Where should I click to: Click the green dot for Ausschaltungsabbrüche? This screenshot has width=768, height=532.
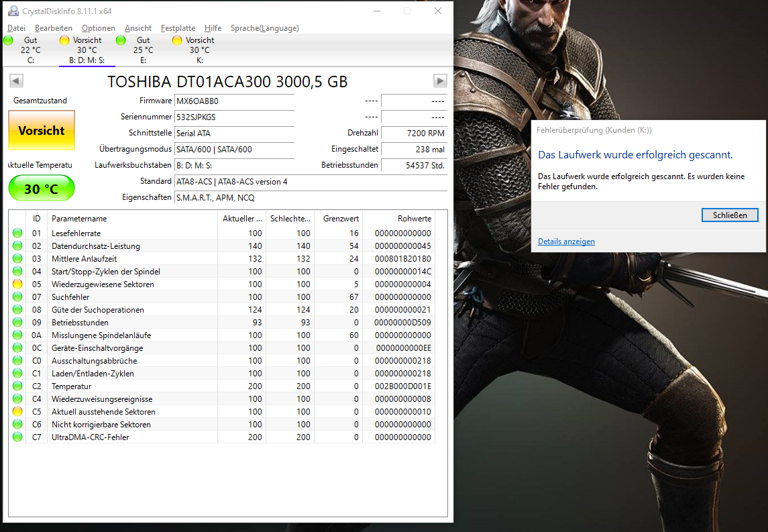coord(17,360)
